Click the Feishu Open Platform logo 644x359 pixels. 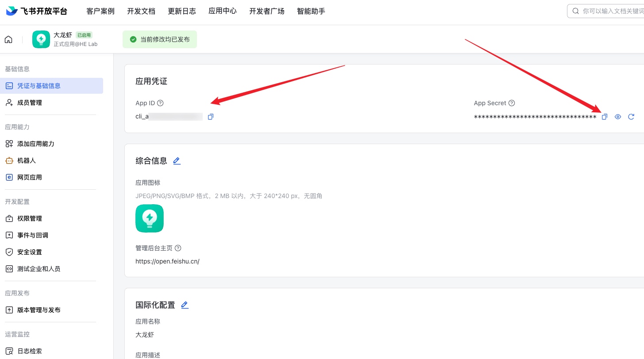point(37,11)
